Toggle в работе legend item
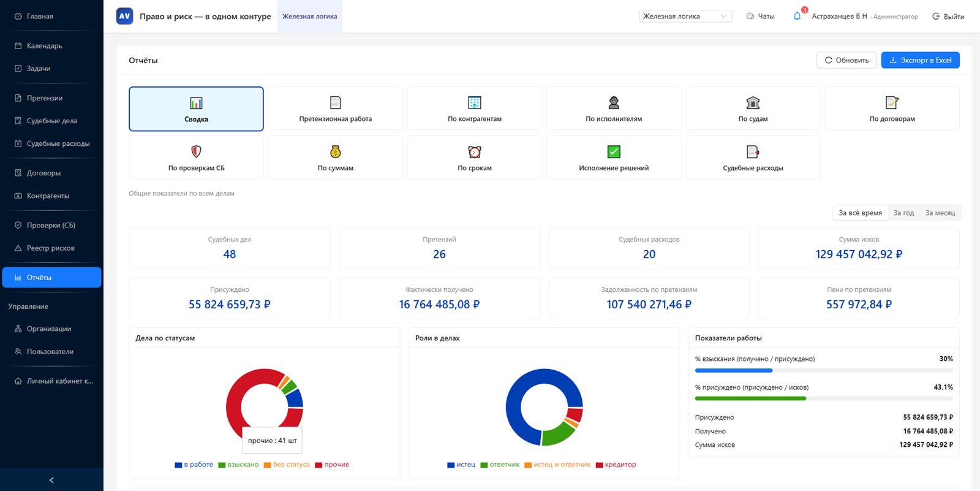Screen dimensions: 980x491 (194, 465)
